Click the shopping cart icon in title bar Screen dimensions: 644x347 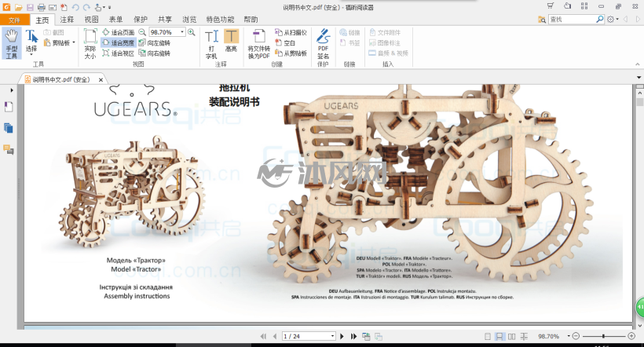point(550,5)
